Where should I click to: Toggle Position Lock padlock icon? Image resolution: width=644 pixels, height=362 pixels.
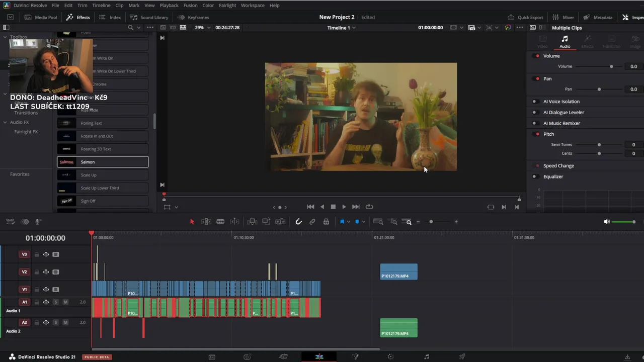326,222
